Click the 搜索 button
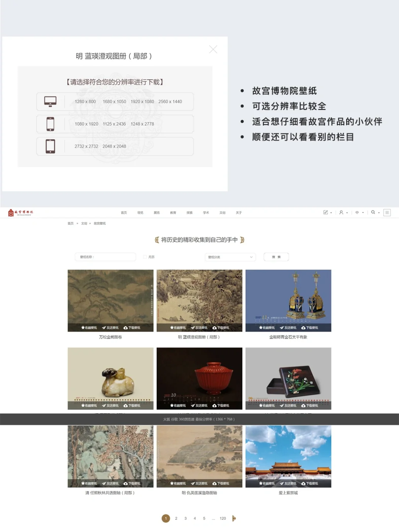This screenshot has height=532, width=399. point(276,257)
